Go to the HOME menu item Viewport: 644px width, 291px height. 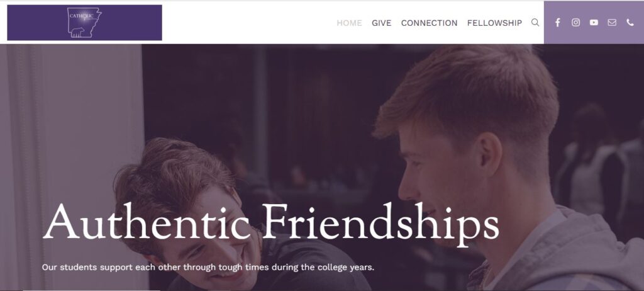click(349, 23)
